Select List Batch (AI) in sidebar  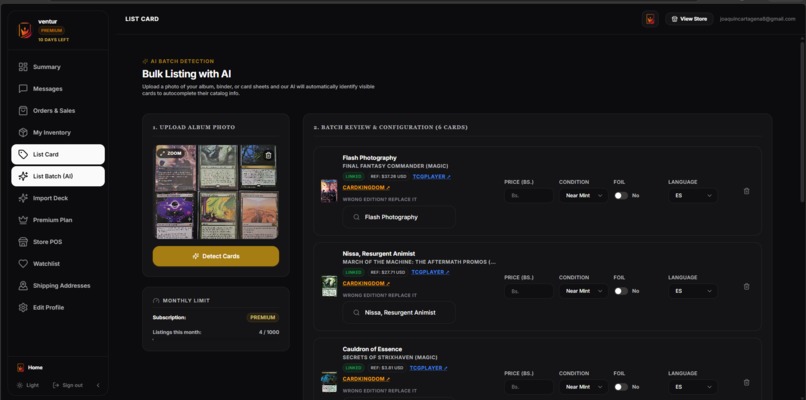[58, 176]
